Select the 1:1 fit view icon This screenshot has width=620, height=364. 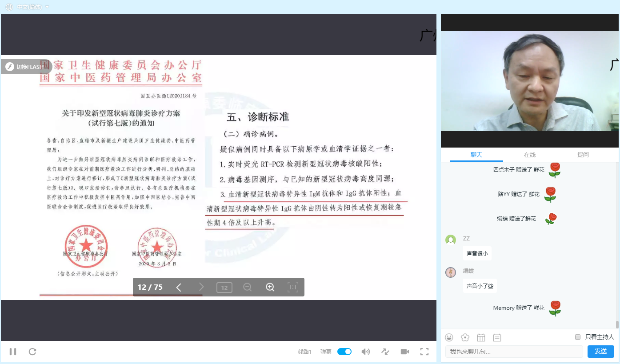click(292, 287)
